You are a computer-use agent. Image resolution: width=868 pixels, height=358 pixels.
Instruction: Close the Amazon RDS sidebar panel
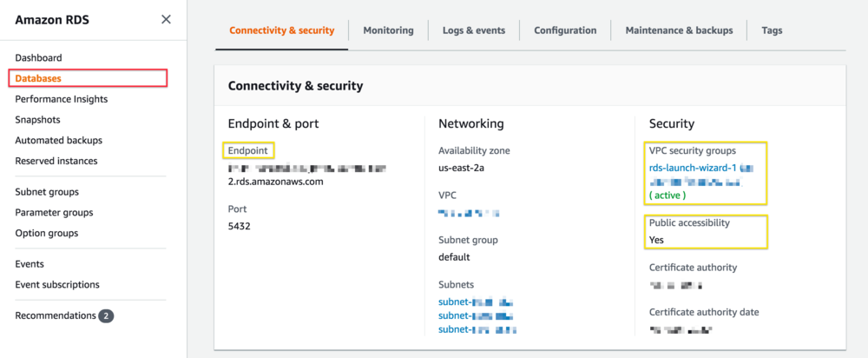click(x=166, y=19)
